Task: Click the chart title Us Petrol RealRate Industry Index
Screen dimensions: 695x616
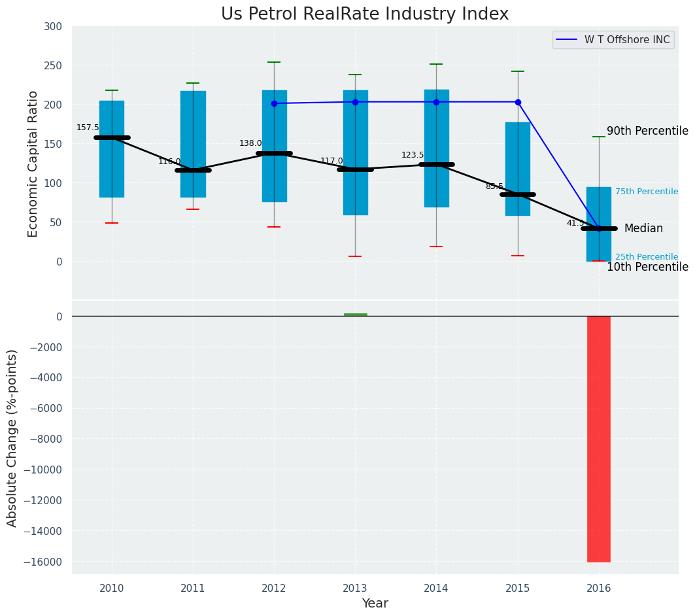Action: click(x=364, y=14)
